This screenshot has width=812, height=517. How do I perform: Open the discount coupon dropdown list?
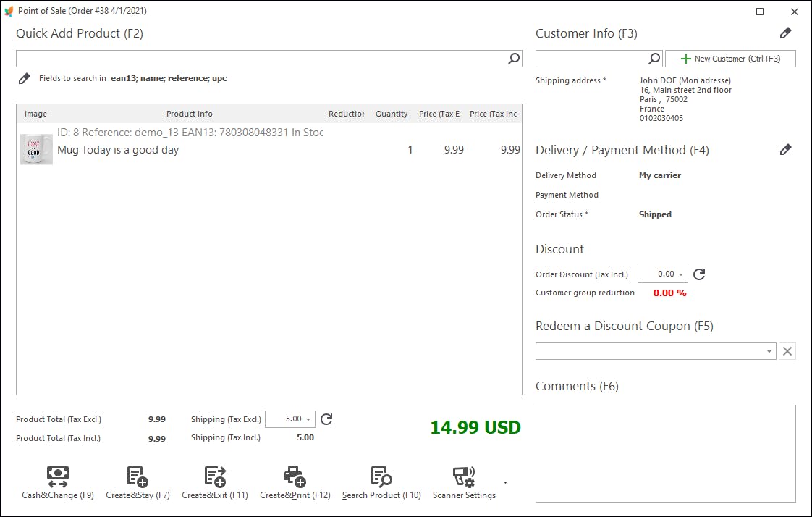[x=769, y=352]
